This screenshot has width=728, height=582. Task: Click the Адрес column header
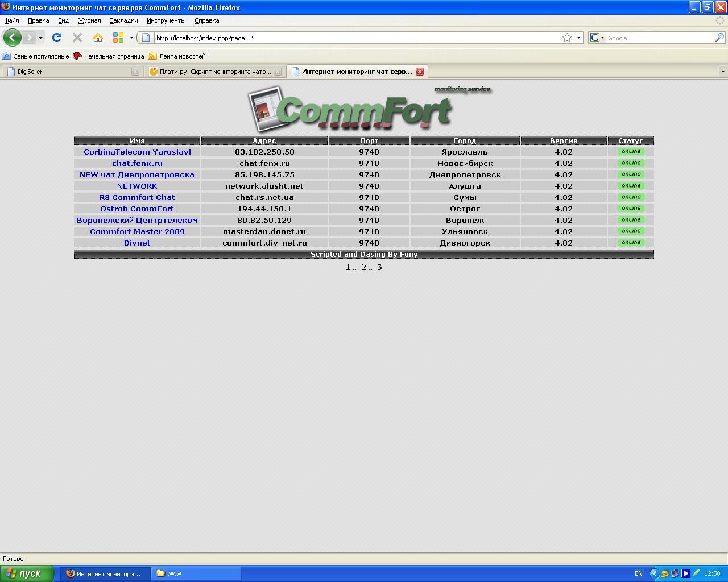[264, 140]
